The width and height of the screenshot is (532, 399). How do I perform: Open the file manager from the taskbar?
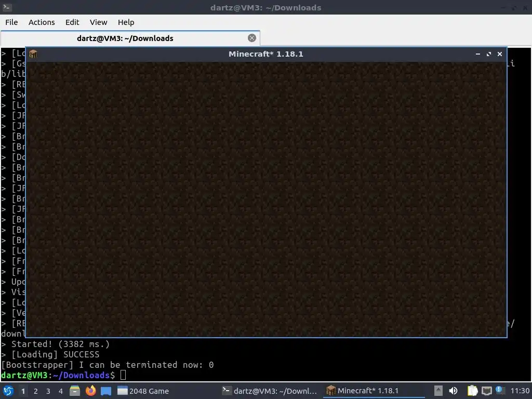click(75, 391)
